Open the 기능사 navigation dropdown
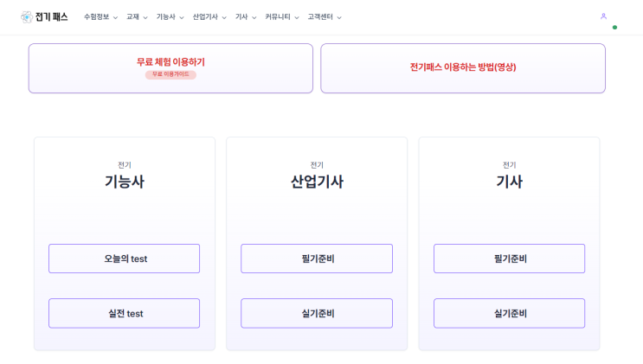Viewport: 643px width, 364px height. (170, 16)
